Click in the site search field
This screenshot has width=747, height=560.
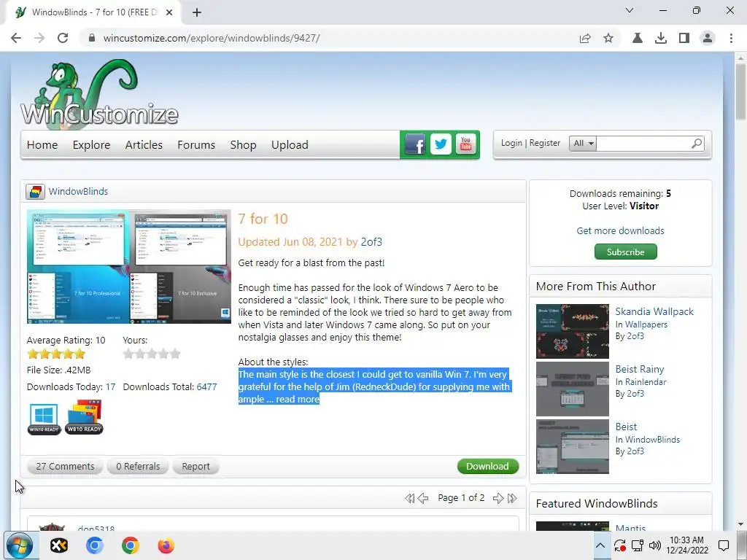643,144
